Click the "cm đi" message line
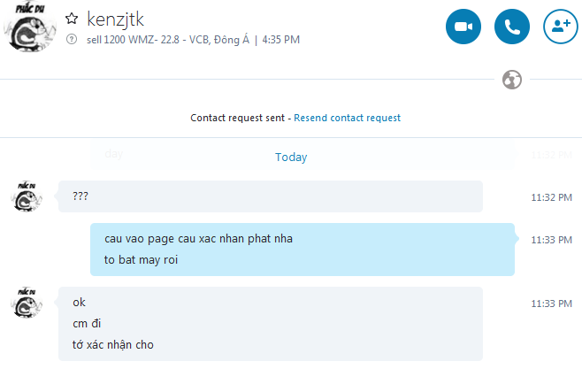 87,324
